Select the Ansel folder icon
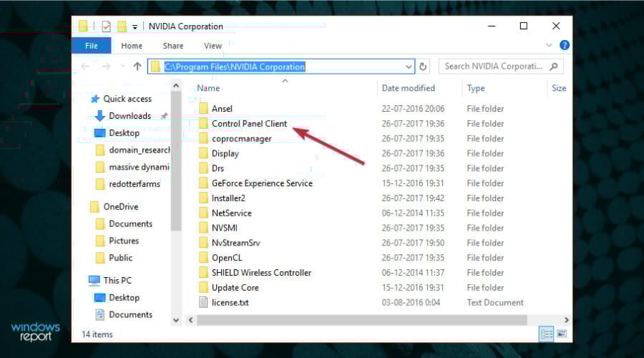Image resolution: width=644 pixels, height=358 pixels. pyautogui.click(x=203, y=109)
